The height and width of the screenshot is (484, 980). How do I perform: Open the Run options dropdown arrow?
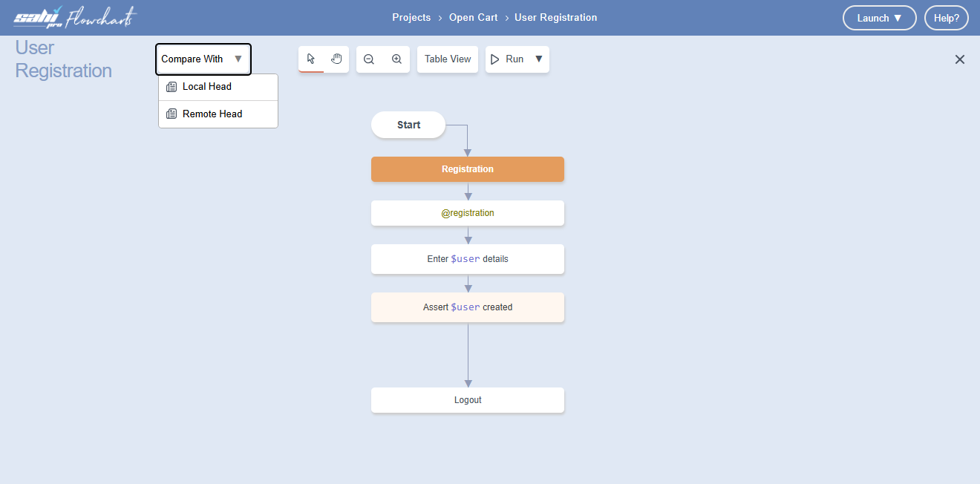coord(539,59)
